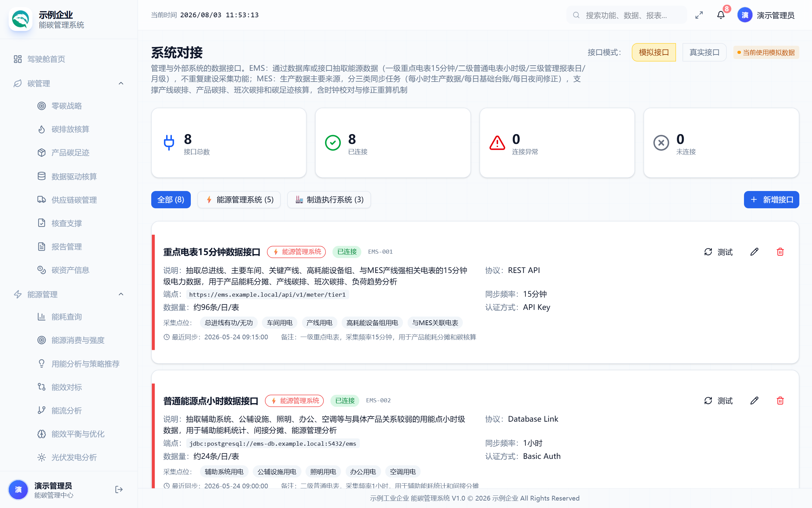This screenshot has height=508, width=812.
Task: Filter by 能源管理系统 (5) tab
Action: 239,199
